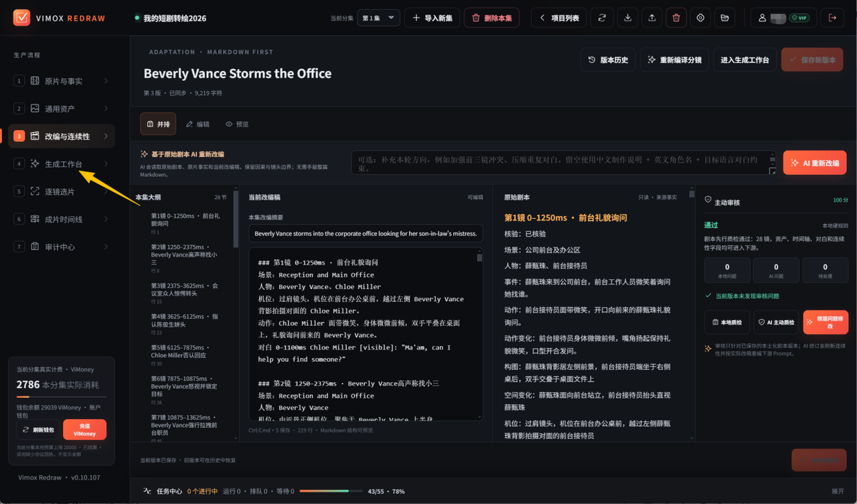Click the 我的短剧转绘2026 project name
Viewport: 857px width, 504px height.
point(175,18)
